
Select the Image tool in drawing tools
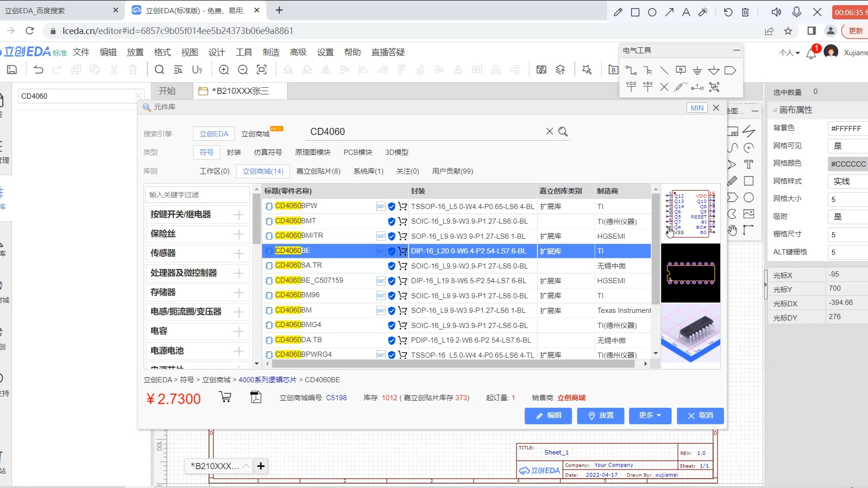(749, 214)
